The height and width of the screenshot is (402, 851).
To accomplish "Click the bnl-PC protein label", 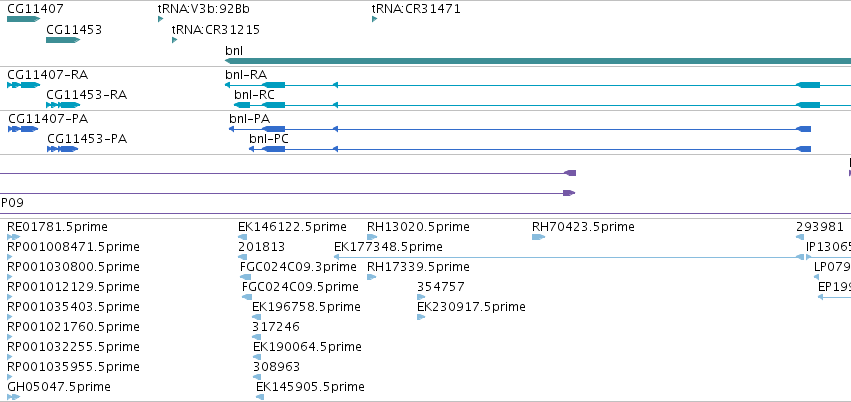I will point(269,139).
